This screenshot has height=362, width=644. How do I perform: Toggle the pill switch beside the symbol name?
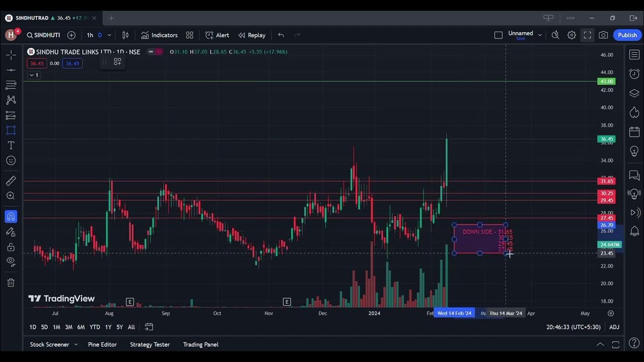[x=155, y=52]
